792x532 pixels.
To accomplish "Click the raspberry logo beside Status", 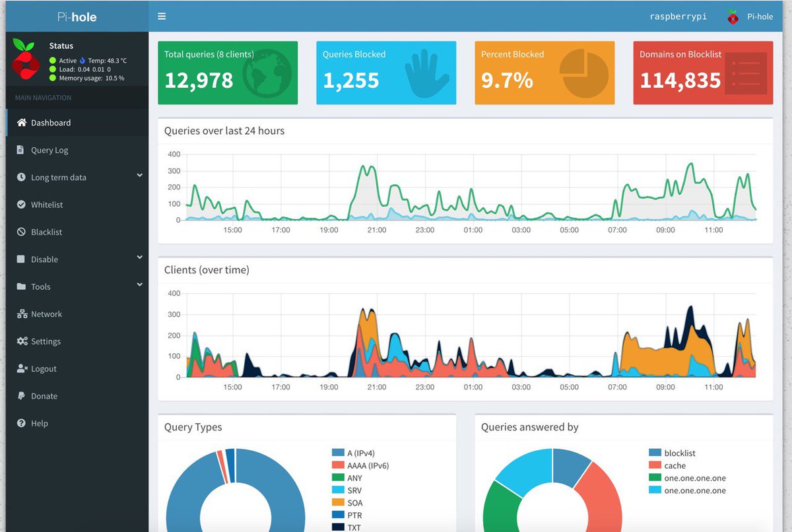I will [x=24, y=59].
